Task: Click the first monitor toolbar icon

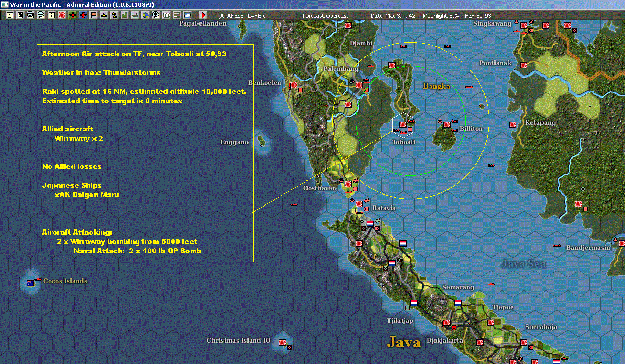Action: click(31, 15)
